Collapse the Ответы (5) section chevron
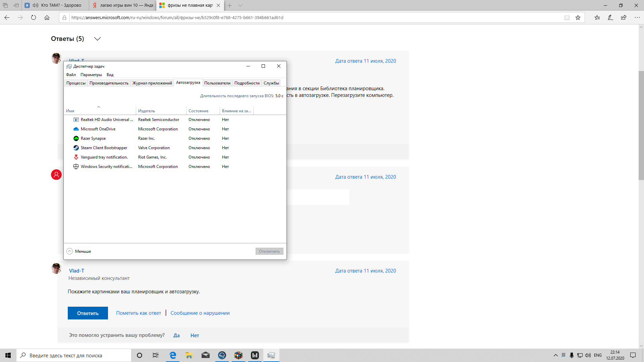 click(x=98, y=39)
